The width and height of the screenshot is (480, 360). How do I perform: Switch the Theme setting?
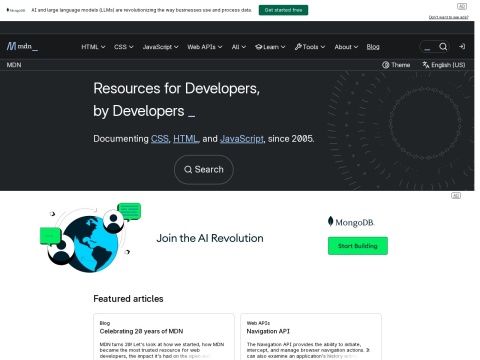click(396, 65)
